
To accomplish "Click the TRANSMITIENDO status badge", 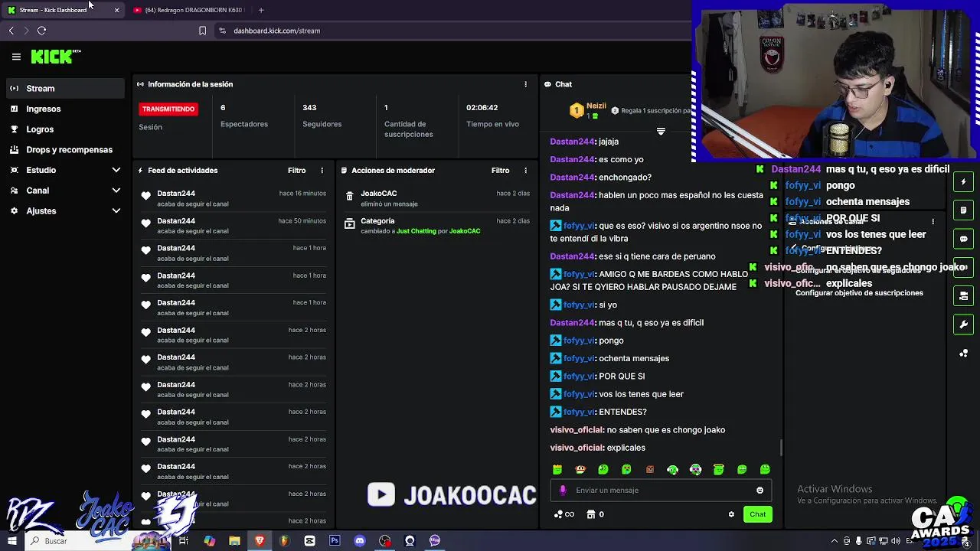I will click(x=168, y=109).
